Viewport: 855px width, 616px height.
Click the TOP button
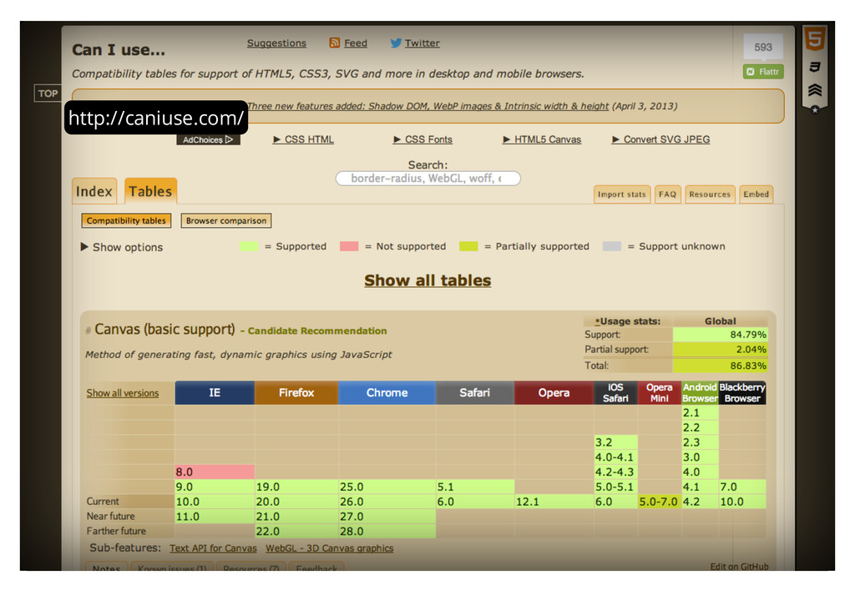[x=48, y=93]
